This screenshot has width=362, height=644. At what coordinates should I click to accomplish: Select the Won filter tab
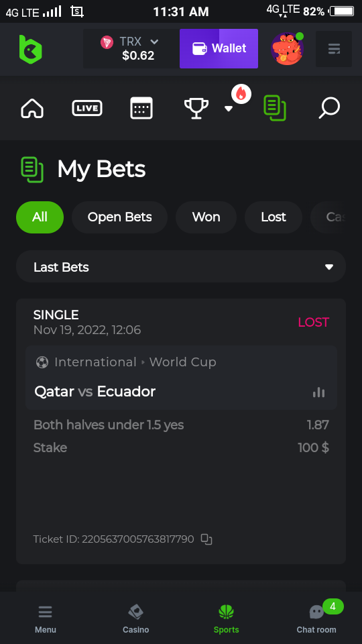[x=206, y=217]
